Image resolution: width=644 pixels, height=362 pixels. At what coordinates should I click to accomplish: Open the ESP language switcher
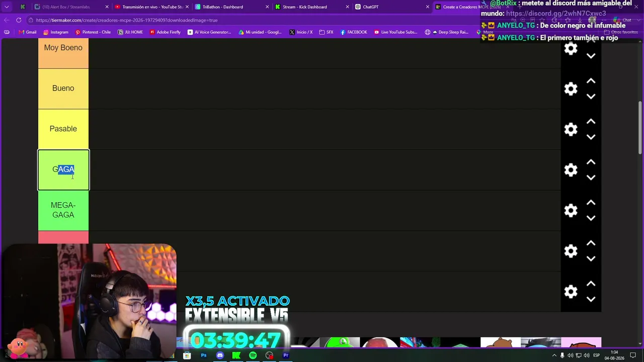pos(597,355)
